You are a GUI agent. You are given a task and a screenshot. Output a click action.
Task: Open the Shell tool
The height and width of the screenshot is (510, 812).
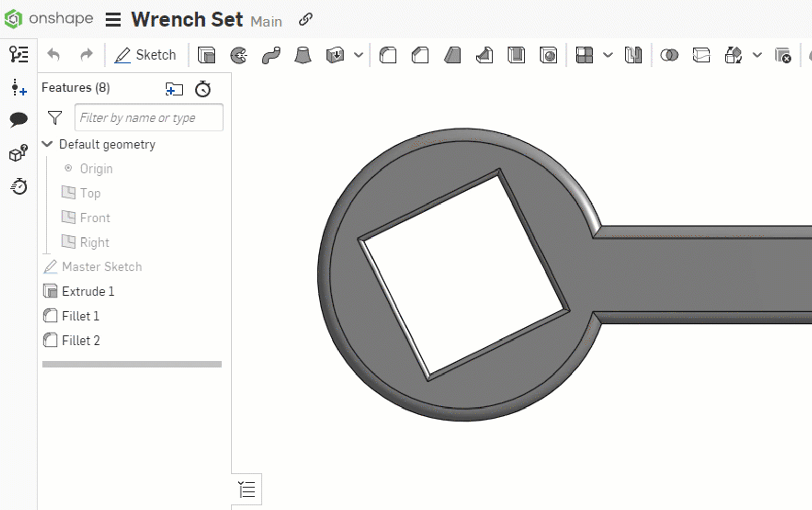[x=516, y=55]
